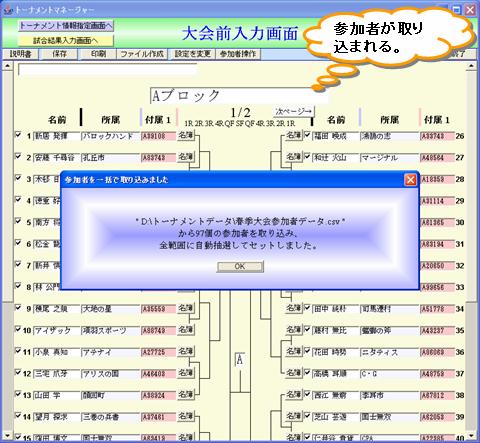Go to next page via 次ページ→

coord(293,111)
